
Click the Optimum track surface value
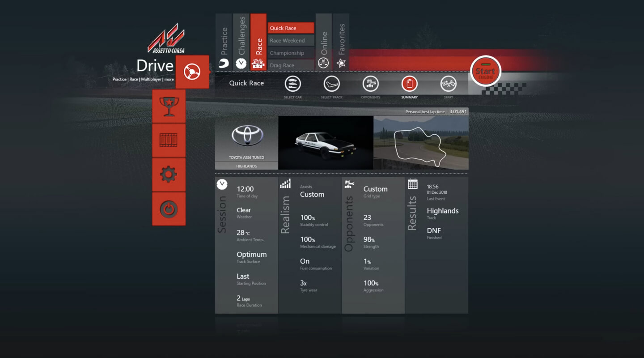click(252, 254)
